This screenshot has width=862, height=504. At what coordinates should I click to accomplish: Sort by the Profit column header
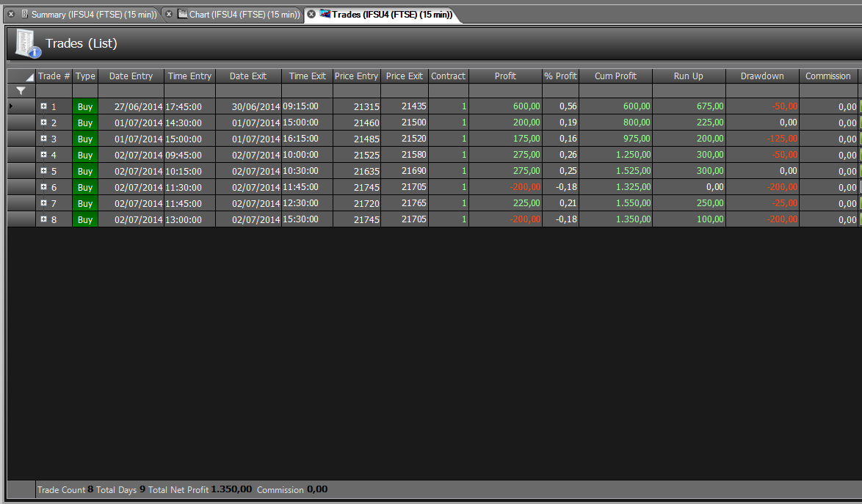click(x=505, y=76)
